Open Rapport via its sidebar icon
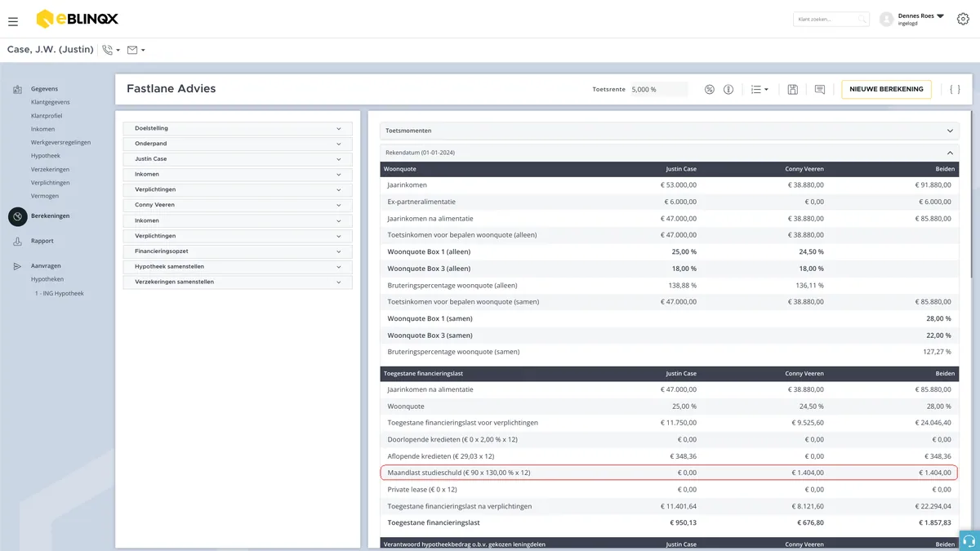Viewport: 980px width, 551px height. (17, 242)
